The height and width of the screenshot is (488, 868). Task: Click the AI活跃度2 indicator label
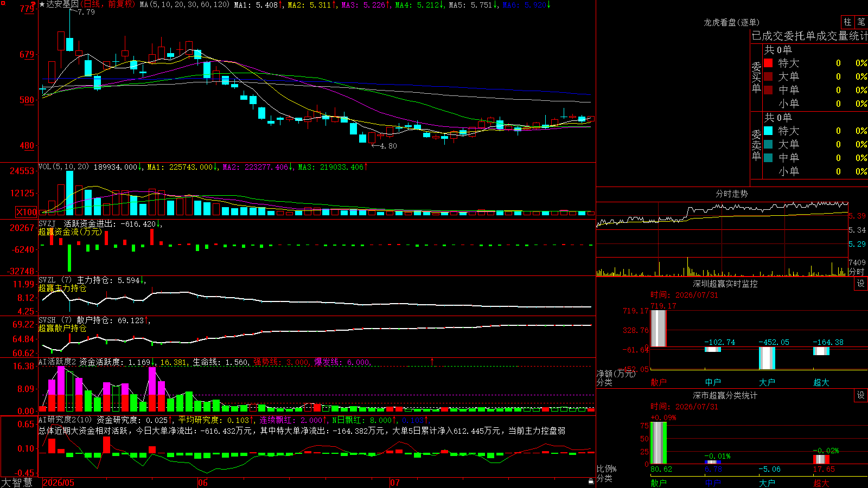[x=58, y=362]
